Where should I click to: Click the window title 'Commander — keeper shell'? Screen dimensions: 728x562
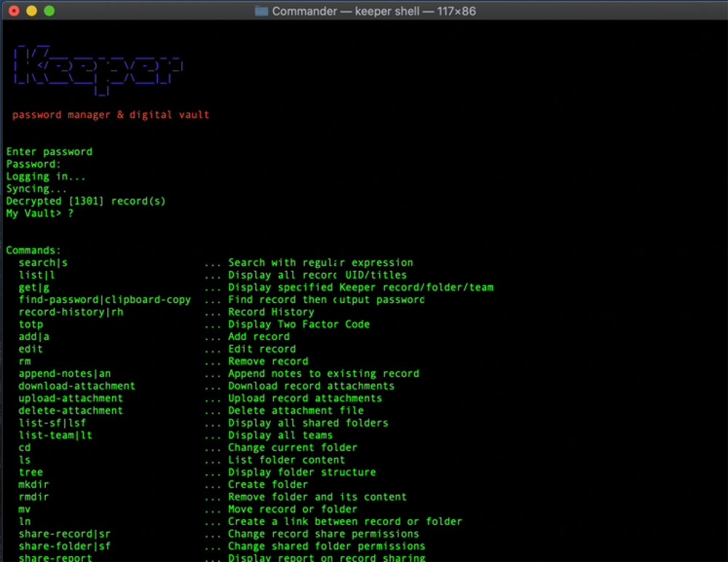coord(373,11)
